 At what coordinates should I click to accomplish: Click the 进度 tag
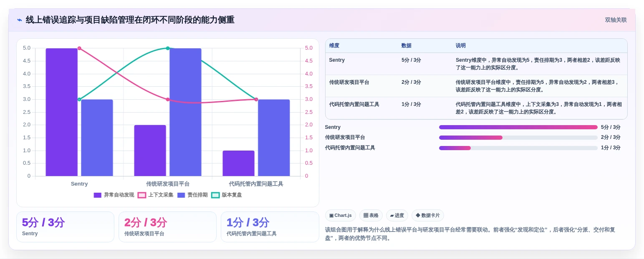(397, 216)
